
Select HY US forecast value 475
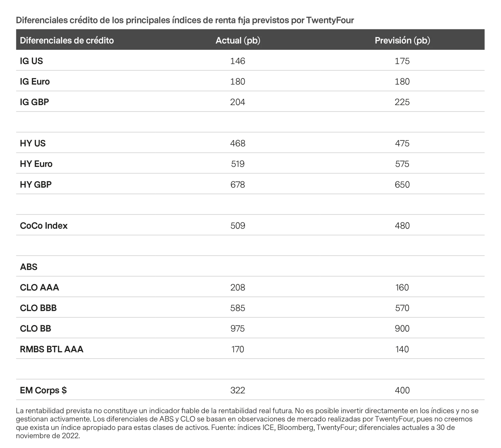402,143
